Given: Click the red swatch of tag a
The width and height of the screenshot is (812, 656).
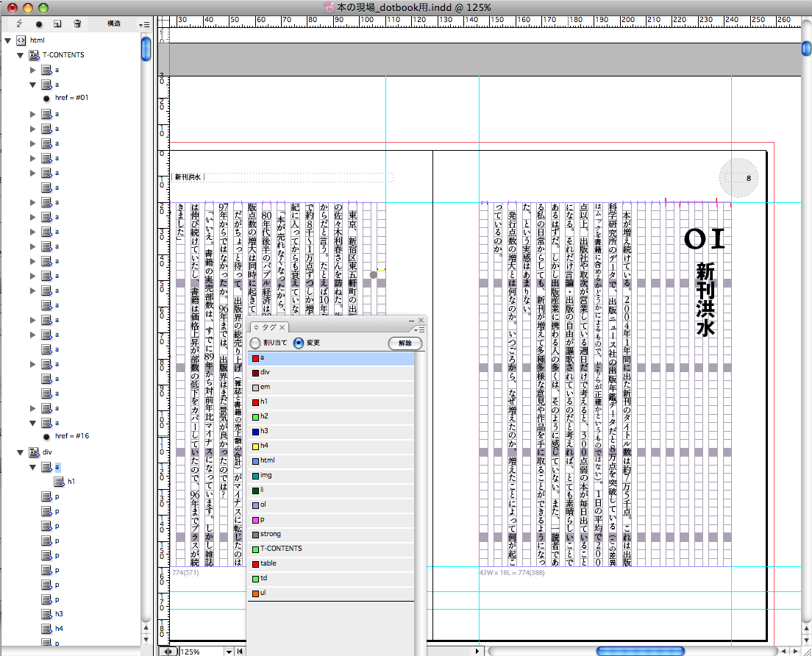Looking at the screenshot, I should coord(255,357).
